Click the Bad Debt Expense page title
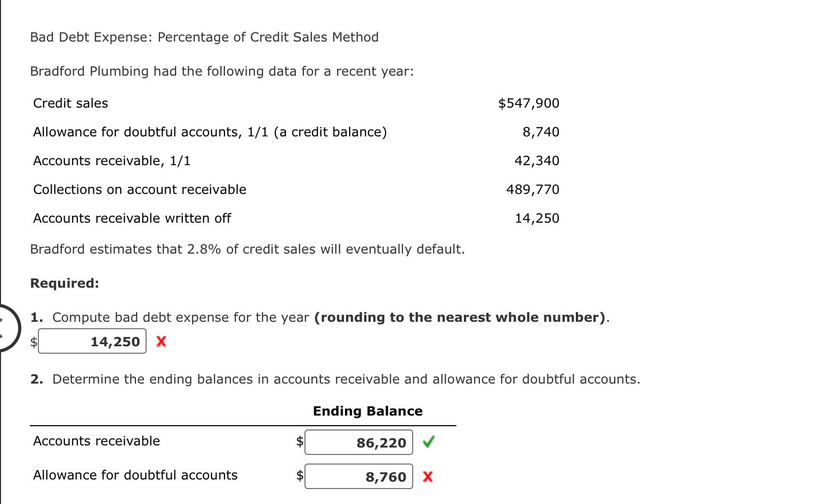 204,37
